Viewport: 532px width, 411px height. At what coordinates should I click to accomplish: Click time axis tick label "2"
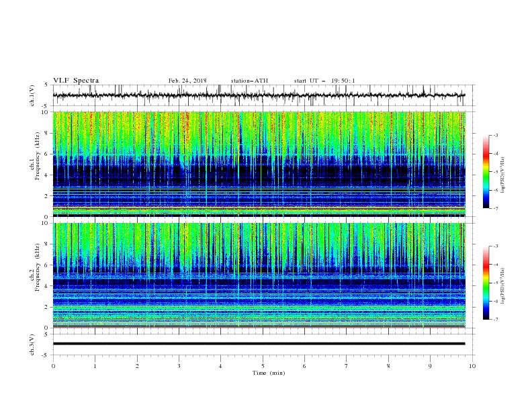pyautogui.click(x=137, y=366)
